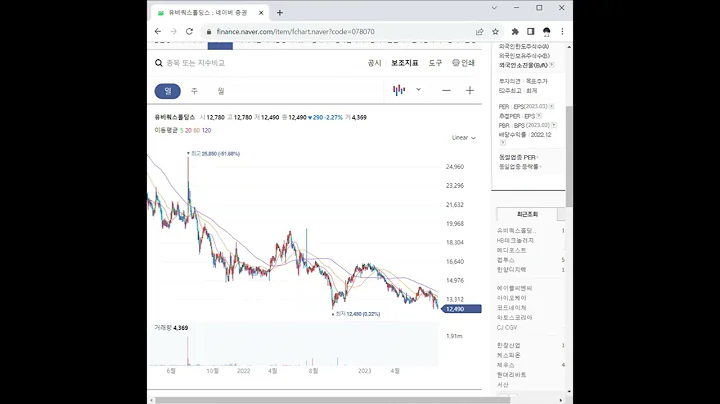Reload the page with the refresh icon
The width and height of the screenshot is (720, 404).
189,31
